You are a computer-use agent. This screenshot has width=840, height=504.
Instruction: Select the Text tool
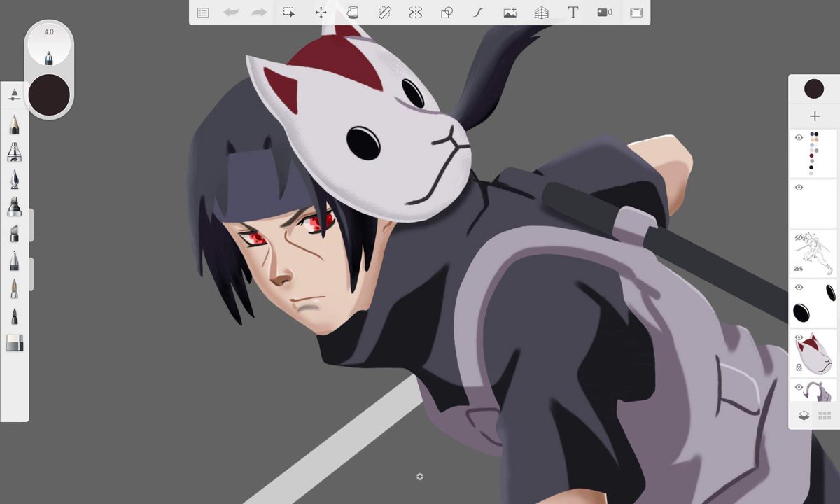tap(573, 13)
